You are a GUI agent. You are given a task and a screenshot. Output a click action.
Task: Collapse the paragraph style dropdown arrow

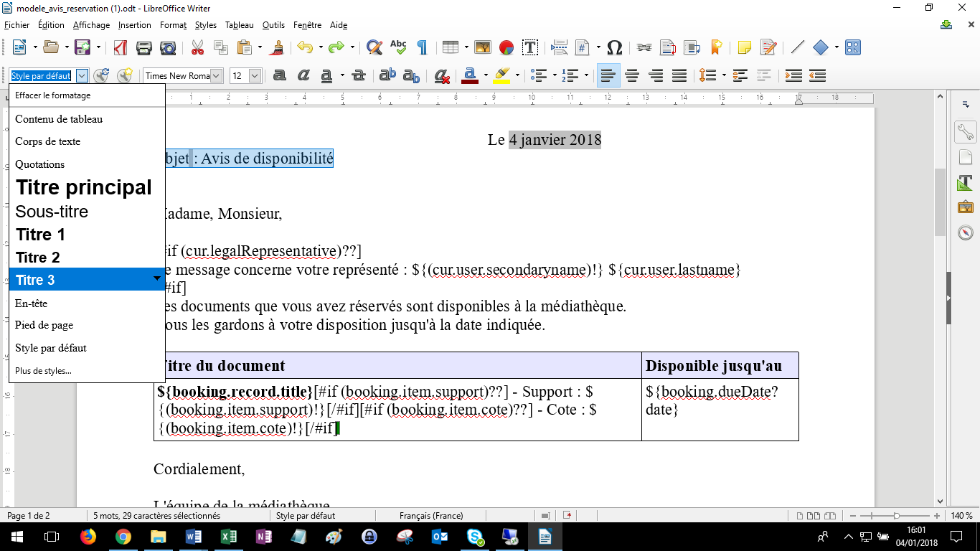pos(82,75)
